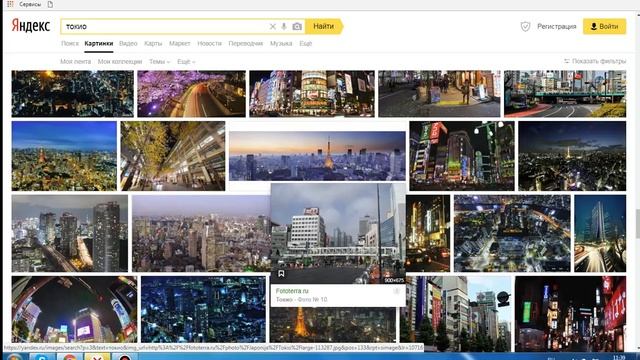640x360 pixels.
Task: Click the Windows Start button
Action: coord(14,357)
